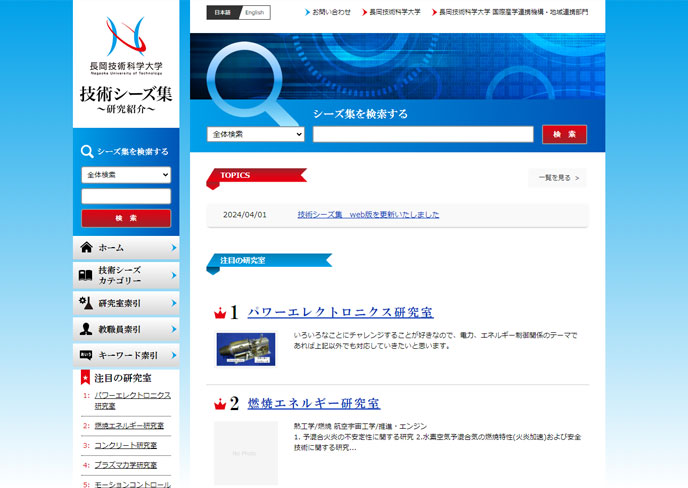
Task: Click 一覧を見る button in TOPICS
Action: 557,178
